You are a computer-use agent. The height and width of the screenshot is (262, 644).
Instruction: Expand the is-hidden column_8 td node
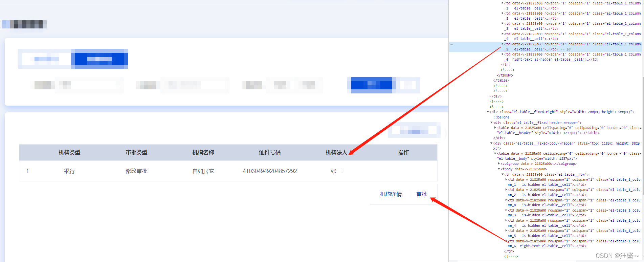pyautogui.click(x=506, y=200)
